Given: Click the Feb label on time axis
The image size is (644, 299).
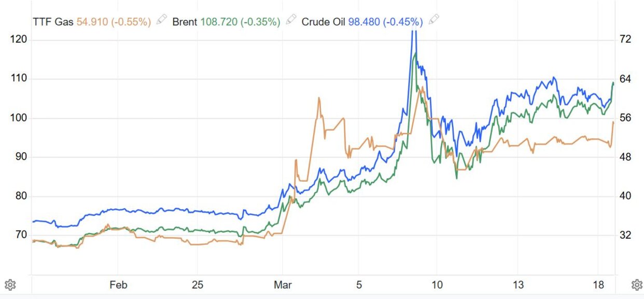Looking at the screenshot, I should click(x=118, y=286).
